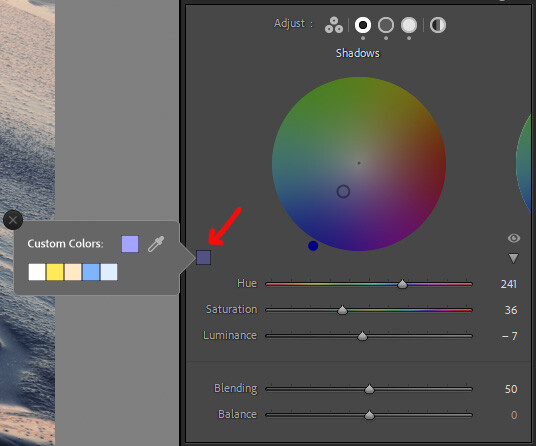Pick the eyedropper in Custom Colors popup
The image size is (536, 446).
[156, 244]
